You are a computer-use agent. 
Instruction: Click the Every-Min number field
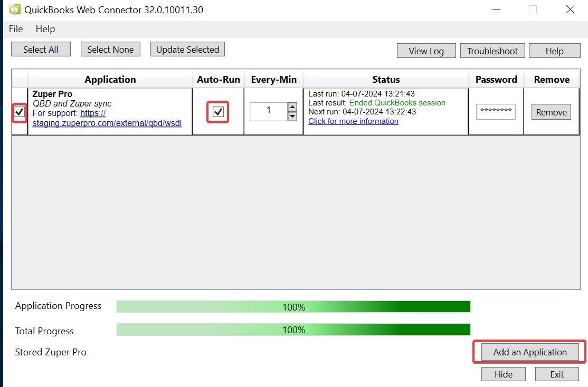click(x=269, y=112)
